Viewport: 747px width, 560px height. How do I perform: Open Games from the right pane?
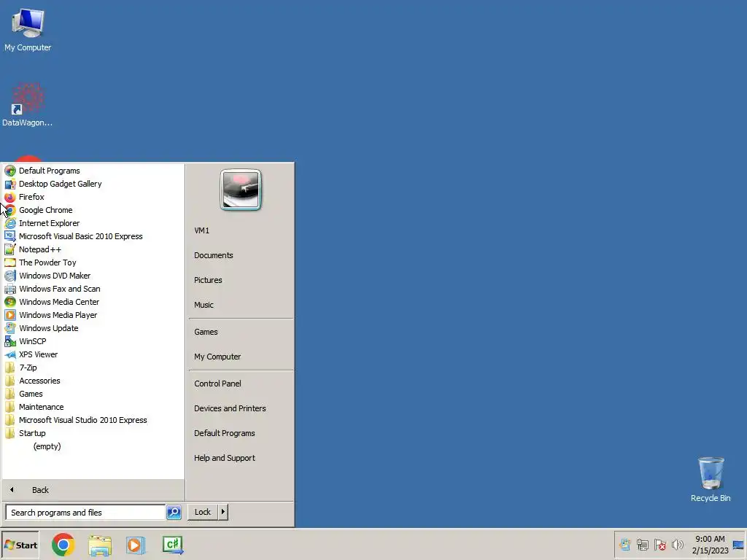[241, 332]
